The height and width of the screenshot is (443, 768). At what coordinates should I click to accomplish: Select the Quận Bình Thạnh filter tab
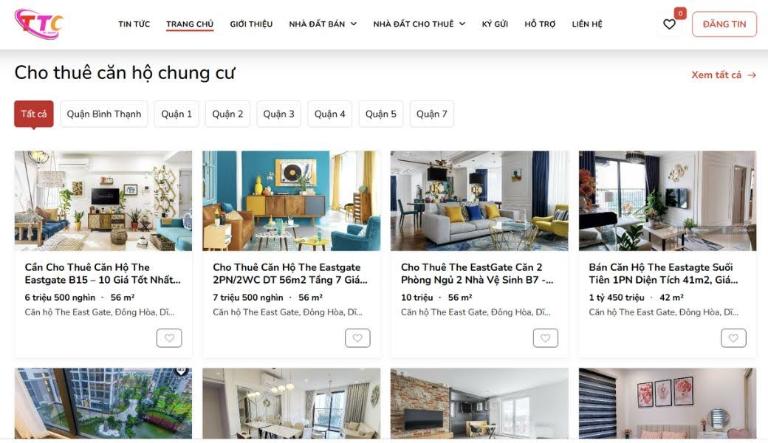pyautogui.click(x=104, y=114)
